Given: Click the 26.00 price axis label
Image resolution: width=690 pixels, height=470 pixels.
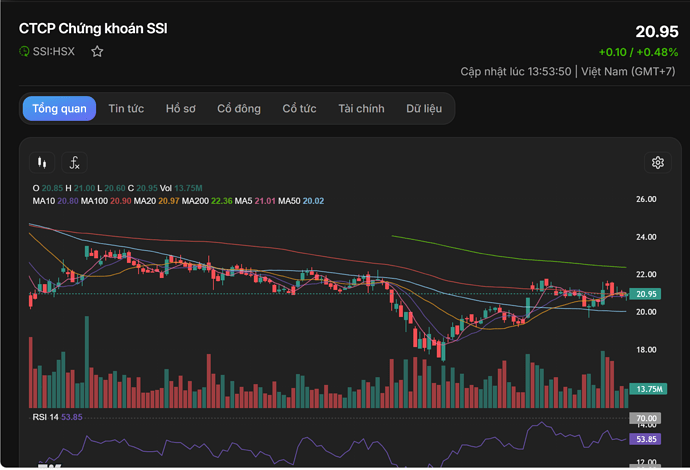Looking at the screenshot, I should [x=646, y=199].
